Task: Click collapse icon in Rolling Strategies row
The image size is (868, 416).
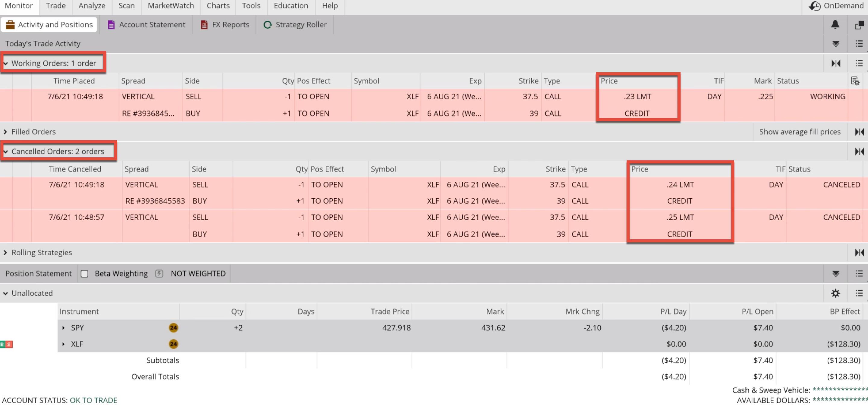Action: pyautogui.click(x=859, y=253)
